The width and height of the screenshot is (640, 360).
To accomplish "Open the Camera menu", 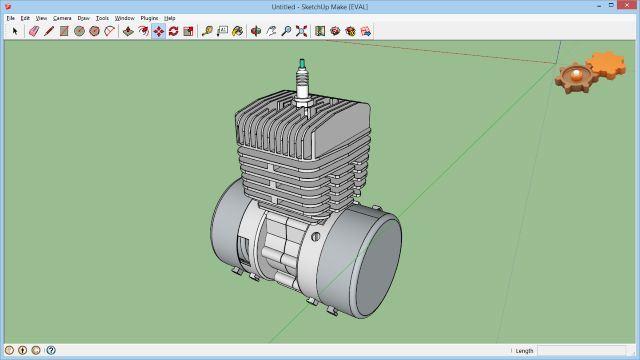I will [62, 18].
